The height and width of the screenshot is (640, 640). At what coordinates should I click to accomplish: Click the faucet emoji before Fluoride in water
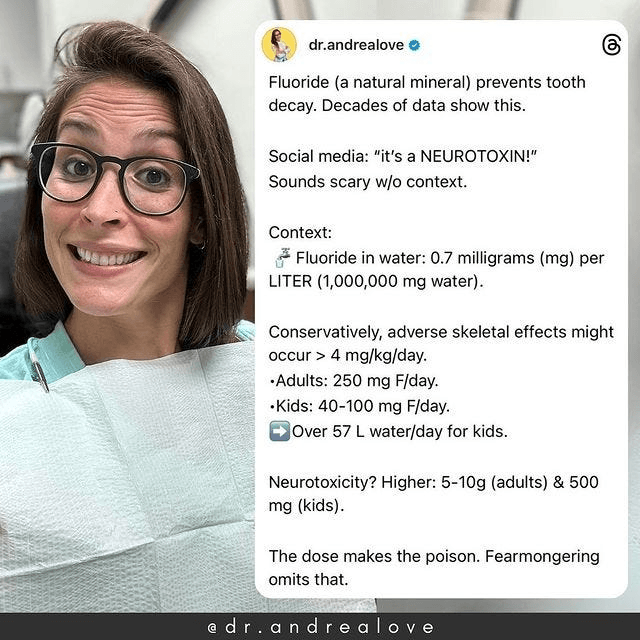point(279,258)
